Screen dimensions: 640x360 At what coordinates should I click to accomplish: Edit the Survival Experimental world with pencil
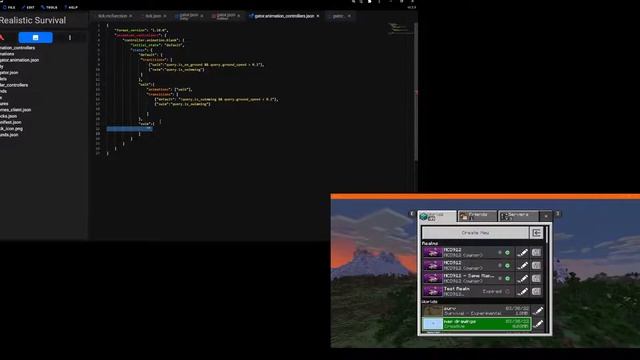pos(538,311)
